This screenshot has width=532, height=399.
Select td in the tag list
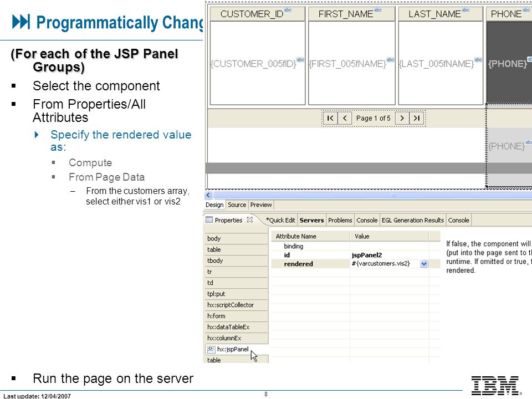click(x=237, y=283)
